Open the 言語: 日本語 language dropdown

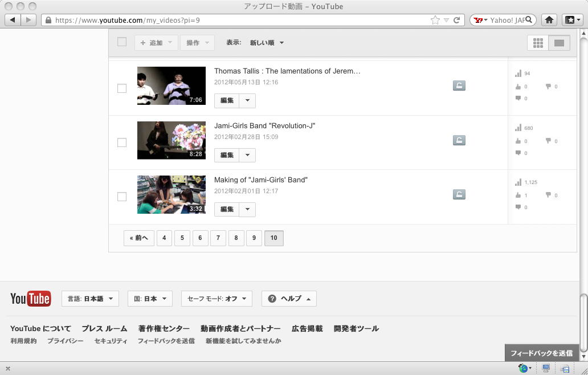90,299
